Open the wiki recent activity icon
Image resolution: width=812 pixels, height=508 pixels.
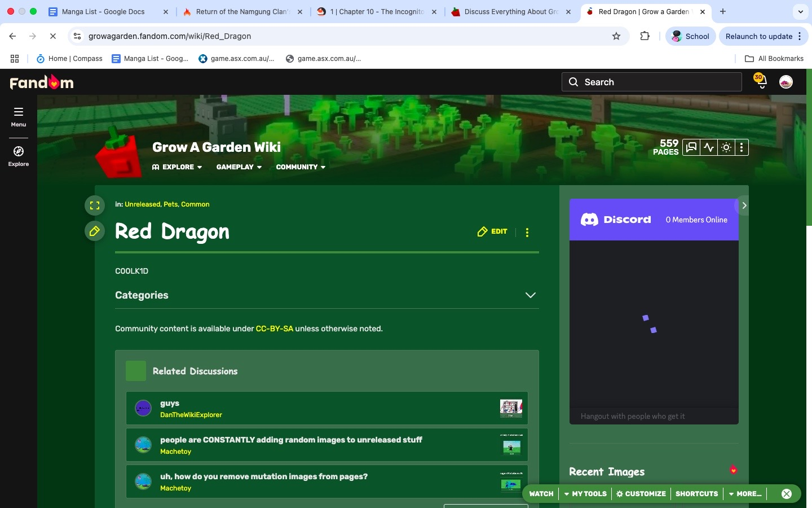click(x=709, y=147)
